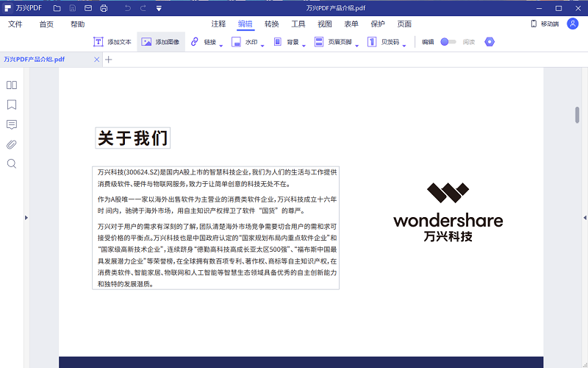Click the open folder icon in title bar
588x368 pixels.
[57, 8]
